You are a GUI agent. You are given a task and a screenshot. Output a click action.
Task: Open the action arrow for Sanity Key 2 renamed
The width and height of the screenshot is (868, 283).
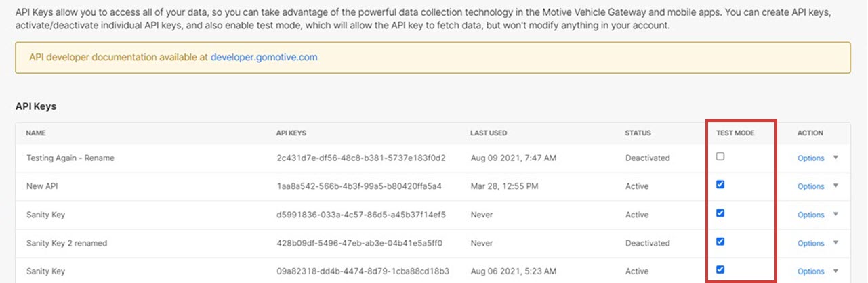coord(835,243)
